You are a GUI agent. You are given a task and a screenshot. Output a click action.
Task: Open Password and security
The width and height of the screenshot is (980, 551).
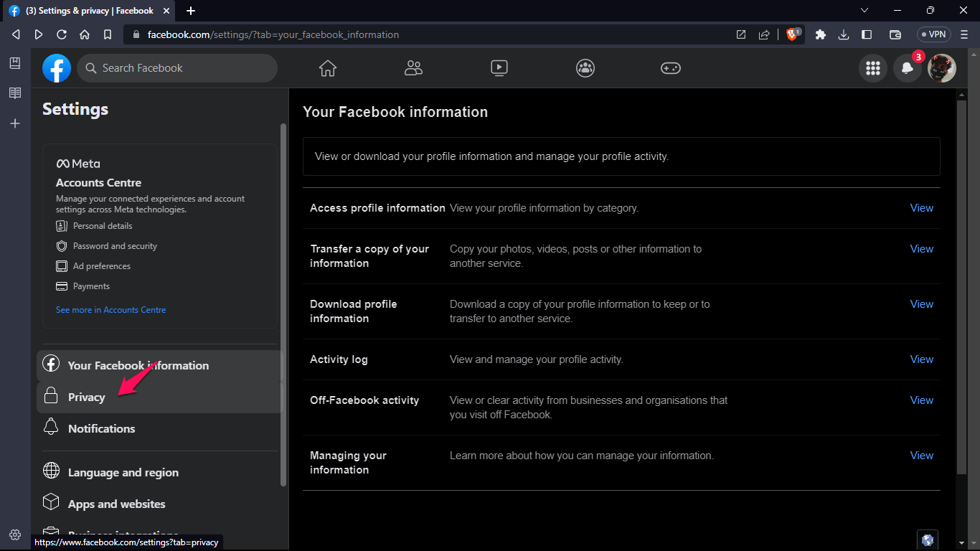point(115,245)
